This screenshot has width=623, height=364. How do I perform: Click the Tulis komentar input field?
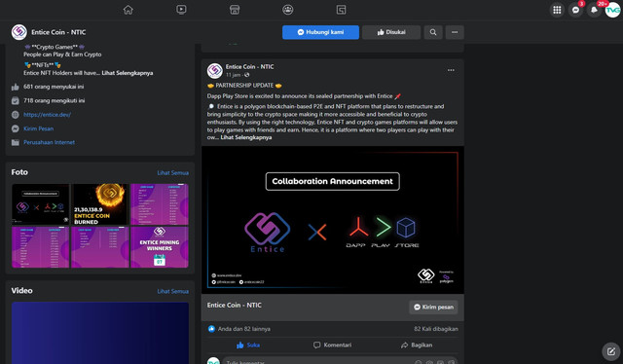(x=340, y=362)
